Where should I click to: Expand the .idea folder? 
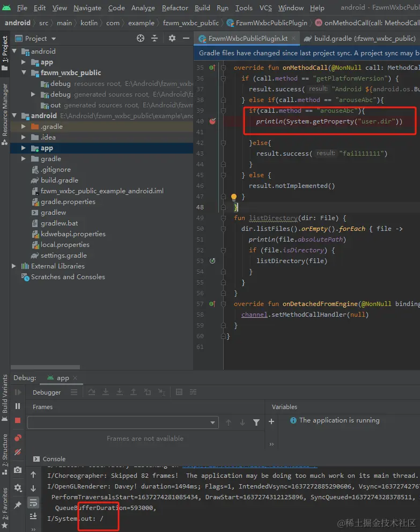(x=24, y=137)
